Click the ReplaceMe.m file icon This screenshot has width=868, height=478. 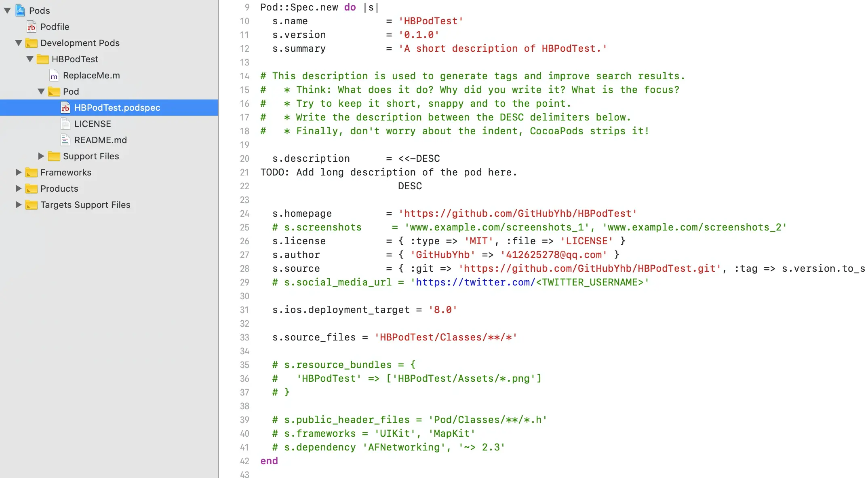[x=54, y=76]
